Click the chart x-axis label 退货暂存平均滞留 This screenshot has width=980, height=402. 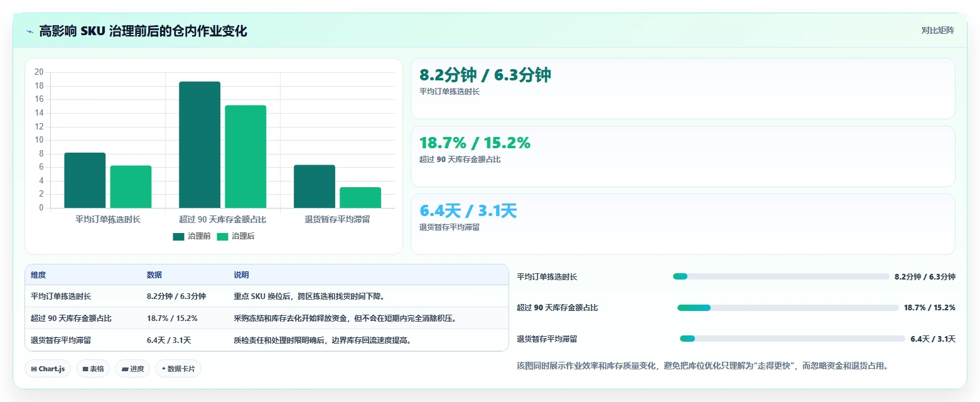[337, 219]
